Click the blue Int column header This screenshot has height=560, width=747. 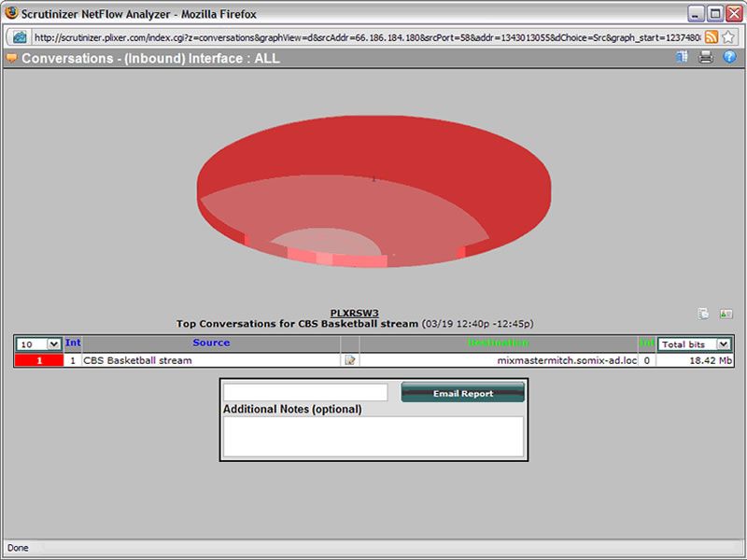pyautogui.click(x=73, y=343)
